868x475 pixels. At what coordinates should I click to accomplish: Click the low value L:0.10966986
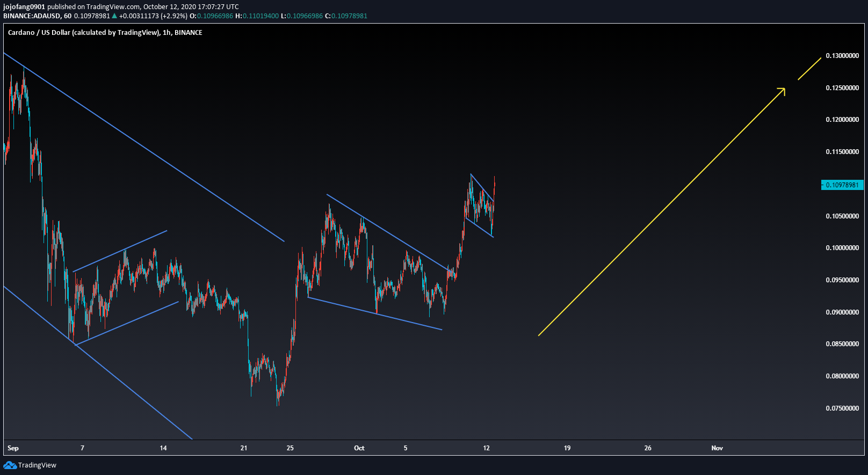[302, 16]
